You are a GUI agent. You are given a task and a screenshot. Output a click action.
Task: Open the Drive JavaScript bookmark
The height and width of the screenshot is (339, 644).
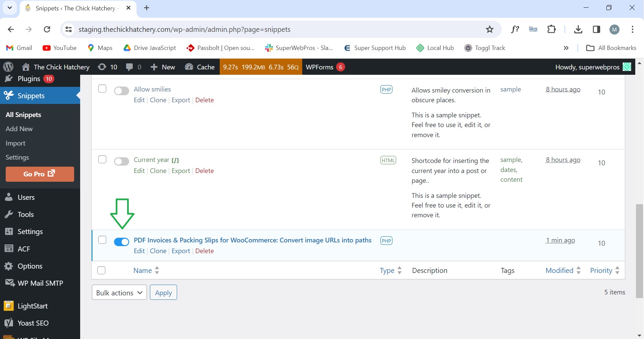(x=150, y=48)
